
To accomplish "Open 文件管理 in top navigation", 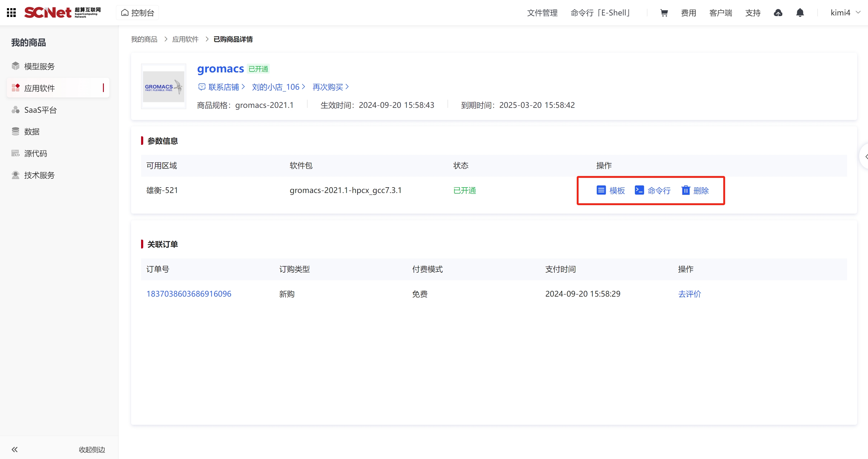I will [542, 13].
